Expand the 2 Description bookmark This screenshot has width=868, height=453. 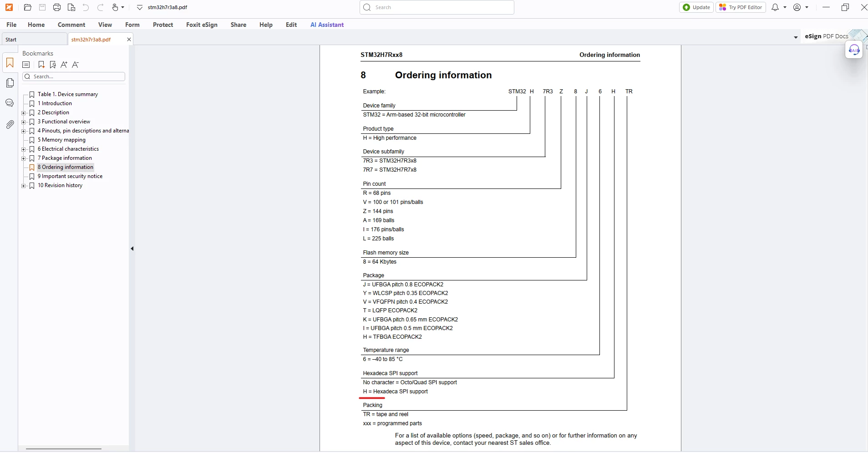[24, 112]
